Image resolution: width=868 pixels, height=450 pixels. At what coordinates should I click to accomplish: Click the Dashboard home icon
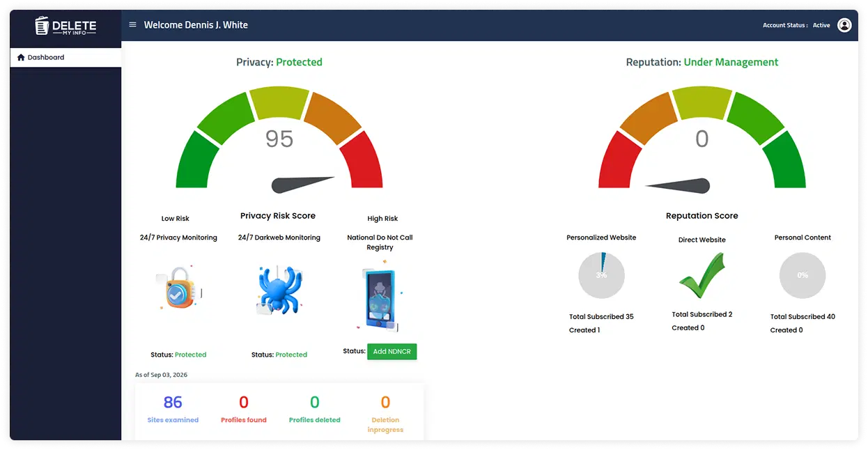coord(21,57)
